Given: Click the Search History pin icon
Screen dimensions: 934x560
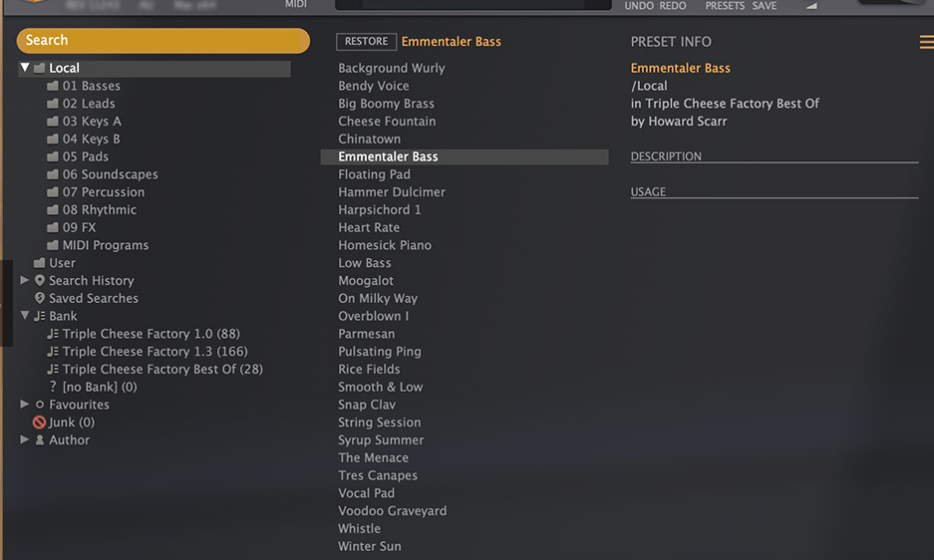Looking at the screenshot, I should (40, 281).
